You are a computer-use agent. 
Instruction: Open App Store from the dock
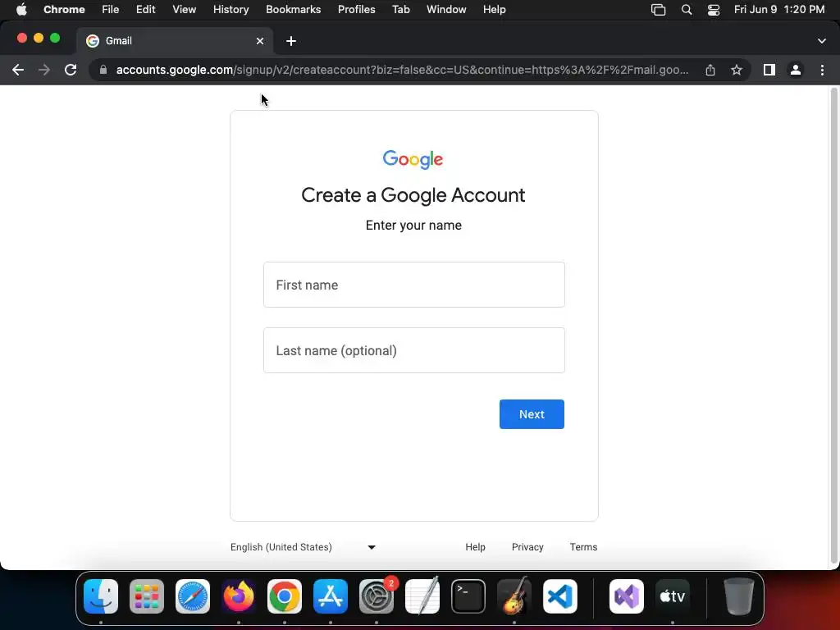pyautogui.click(x=331, y=596)
